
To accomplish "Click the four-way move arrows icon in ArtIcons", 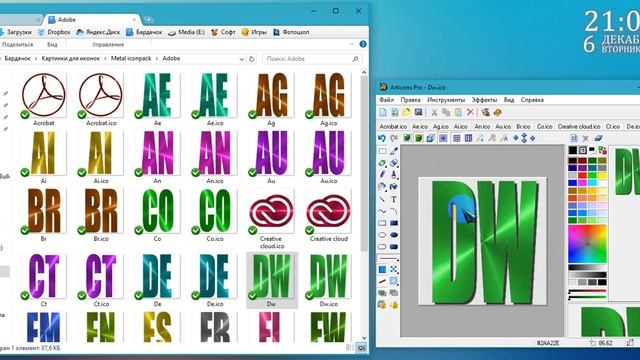I will (x=524, y=138).
